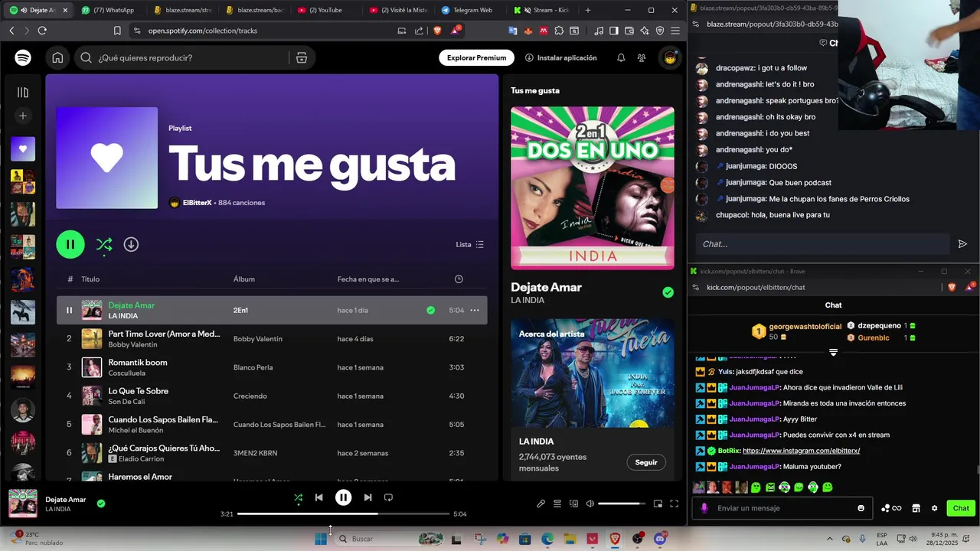
Task: Open Brave Shields lion icon
Action: click(x=437, y=31)
